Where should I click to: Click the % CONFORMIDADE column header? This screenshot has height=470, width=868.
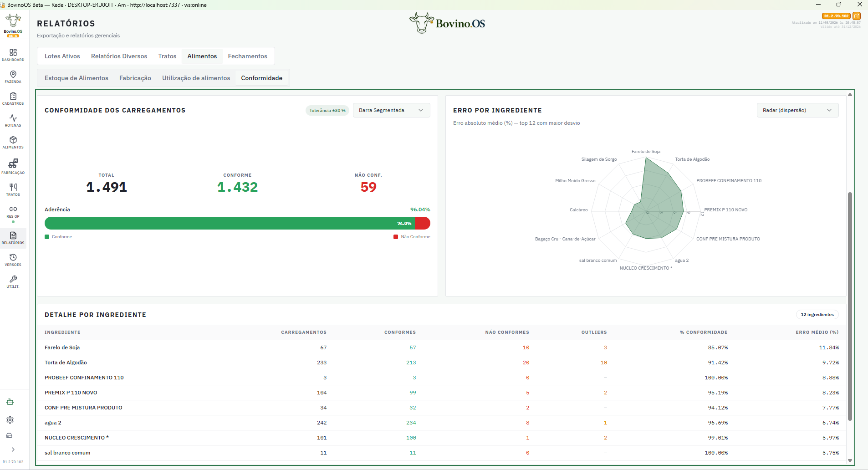click(x=704, y=332)
